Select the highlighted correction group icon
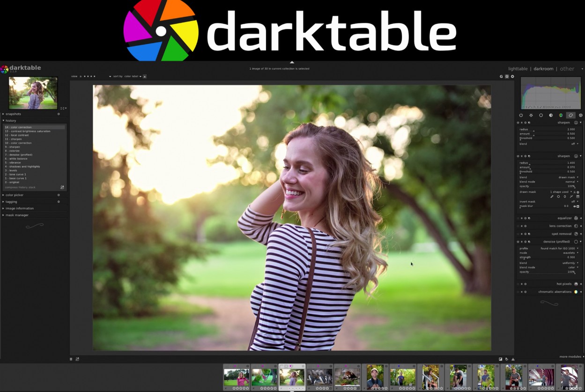Image resolution: width=585 pixels, height=392 pixels. point(570,115)
